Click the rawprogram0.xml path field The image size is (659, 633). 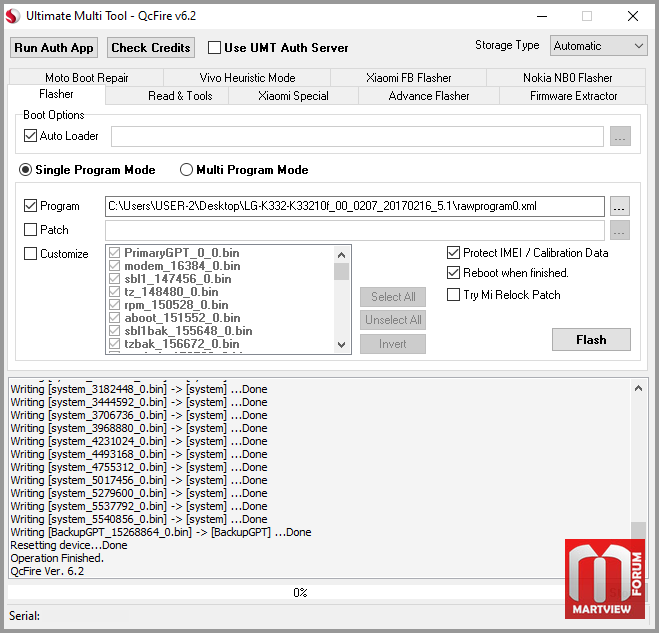[355, 206]
